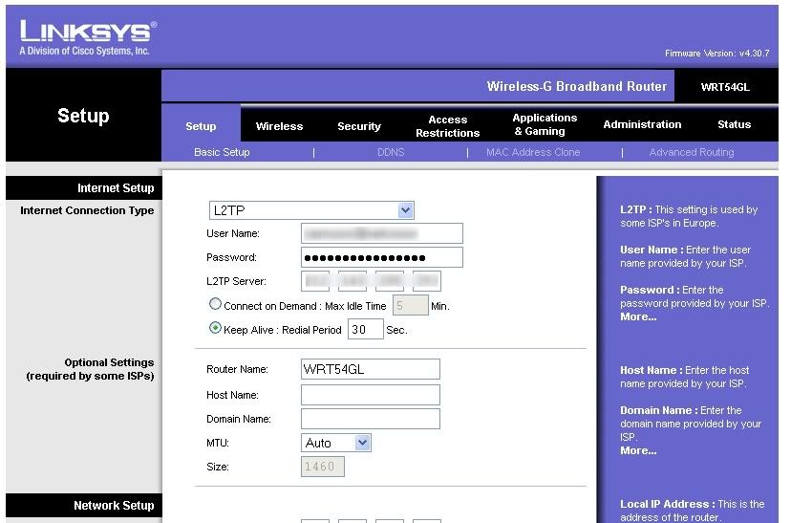Switch to the Wireless tab
This screenshot has height=523, width=812.
point(279,126)
